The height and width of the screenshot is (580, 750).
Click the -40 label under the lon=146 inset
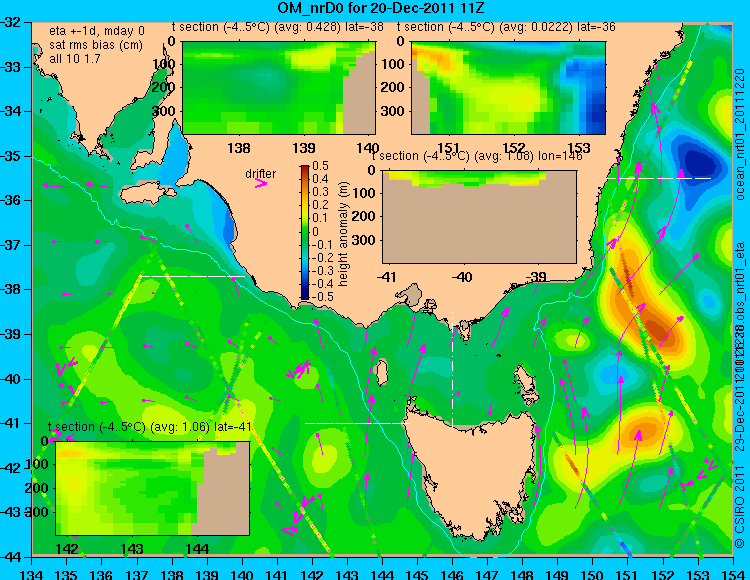(463, 276)
